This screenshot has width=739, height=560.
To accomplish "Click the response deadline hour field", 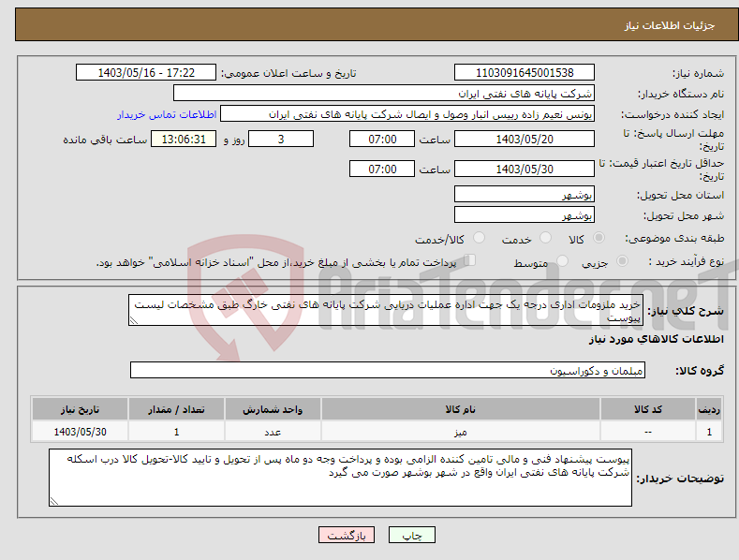I will 382,139.
